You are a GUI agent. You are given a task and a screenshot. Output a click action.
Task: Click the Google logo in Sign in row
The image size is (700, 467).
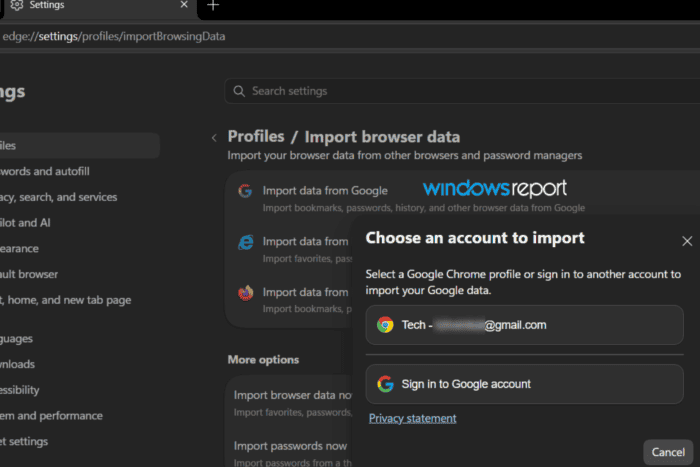385,384
